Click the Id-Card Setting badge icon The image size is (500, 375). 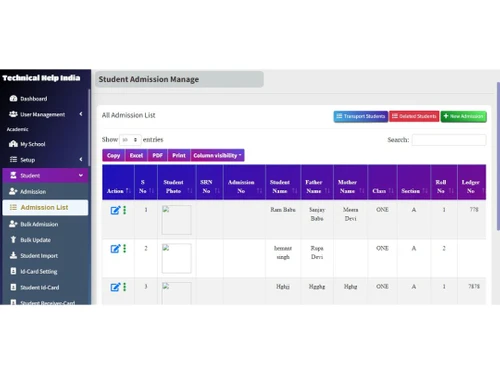coord(13,271)
